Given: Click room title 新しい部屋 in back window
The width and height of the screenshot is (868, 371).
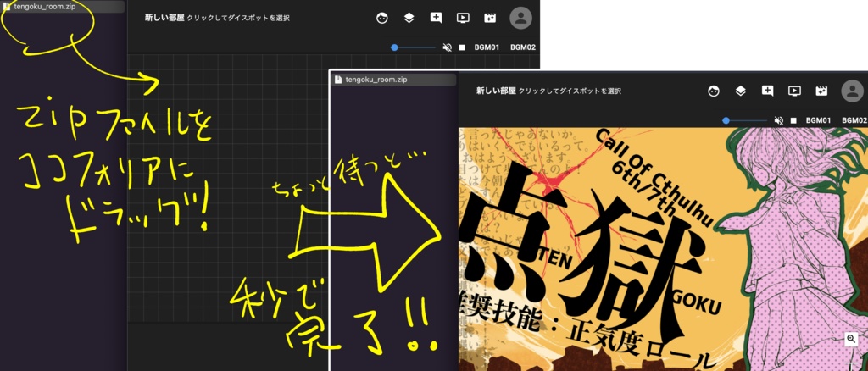Looking at the screenshot, I should (x=164, y=18).
